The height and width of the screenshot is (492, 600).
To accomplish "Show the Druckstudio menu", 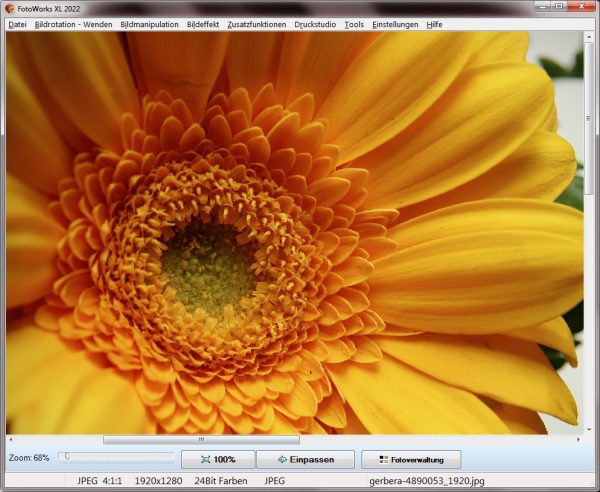I will click(315, 24).
